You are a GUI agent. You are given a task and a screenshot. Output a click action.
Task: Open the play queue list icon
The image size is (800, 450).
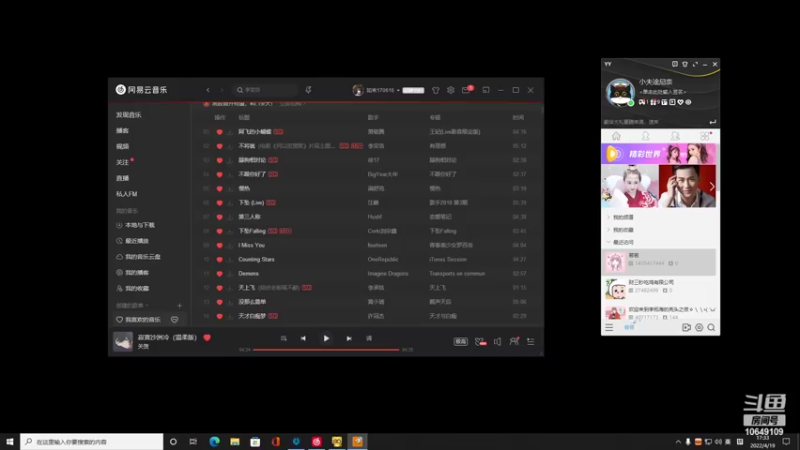(531, 341)
